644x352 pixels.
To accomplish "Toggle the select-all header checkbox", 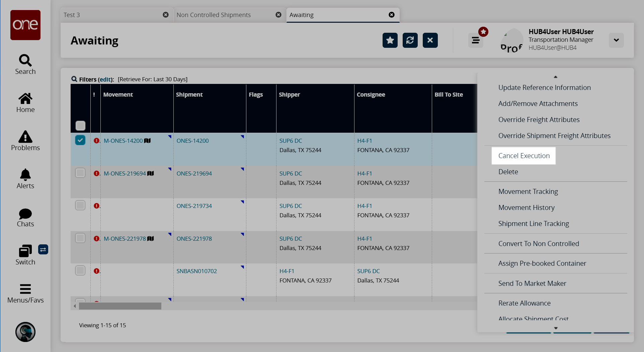I will click(80, 126).
